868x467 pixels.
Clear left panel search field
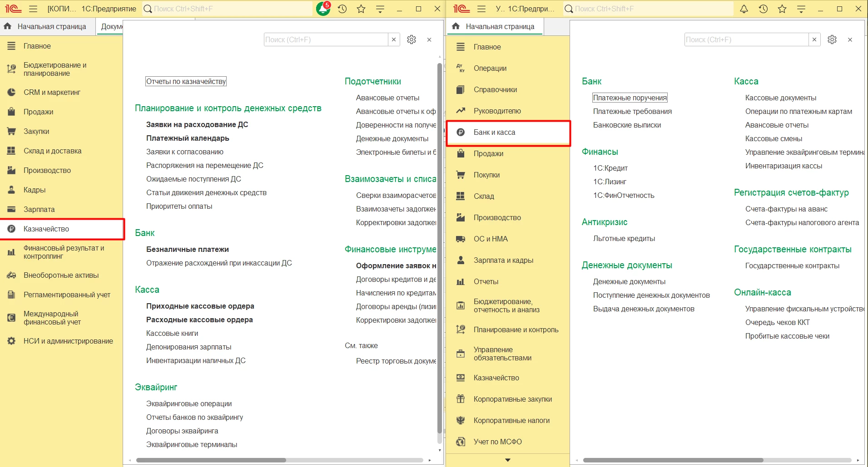394,39
